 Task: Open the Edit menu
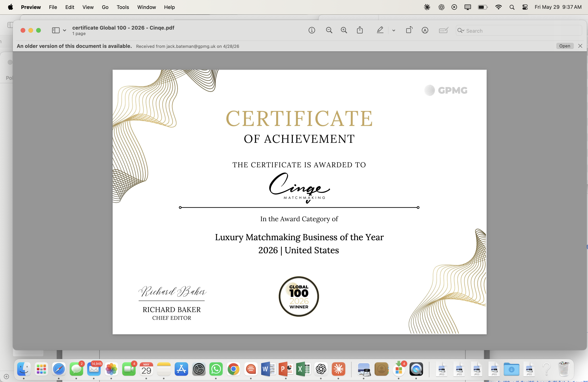[x=70, y=7]
